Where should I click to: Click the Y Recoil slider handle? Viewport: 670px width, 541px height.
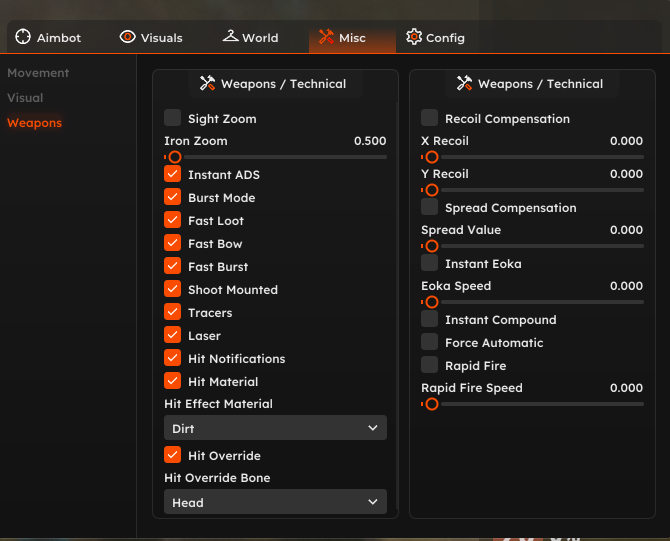pyautogui.click(x=432, y=190)
